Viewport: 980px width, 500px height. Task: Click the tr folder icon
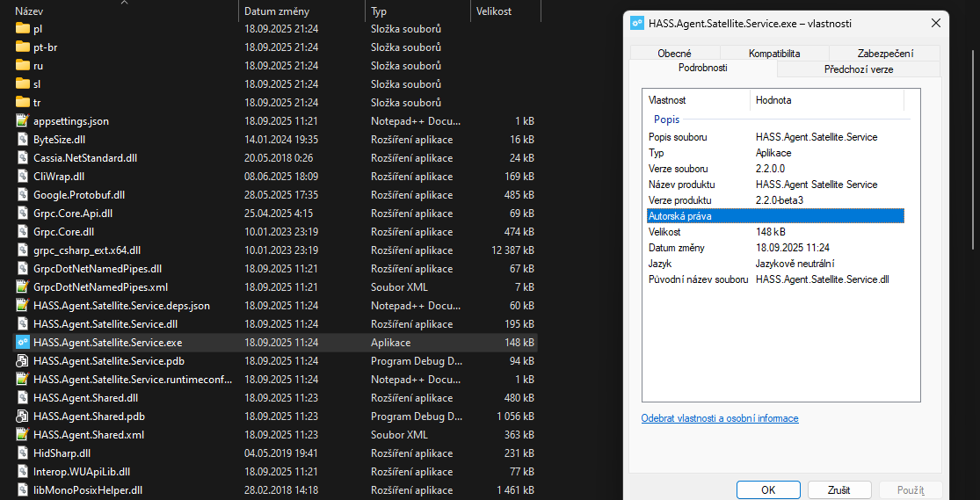23,102
